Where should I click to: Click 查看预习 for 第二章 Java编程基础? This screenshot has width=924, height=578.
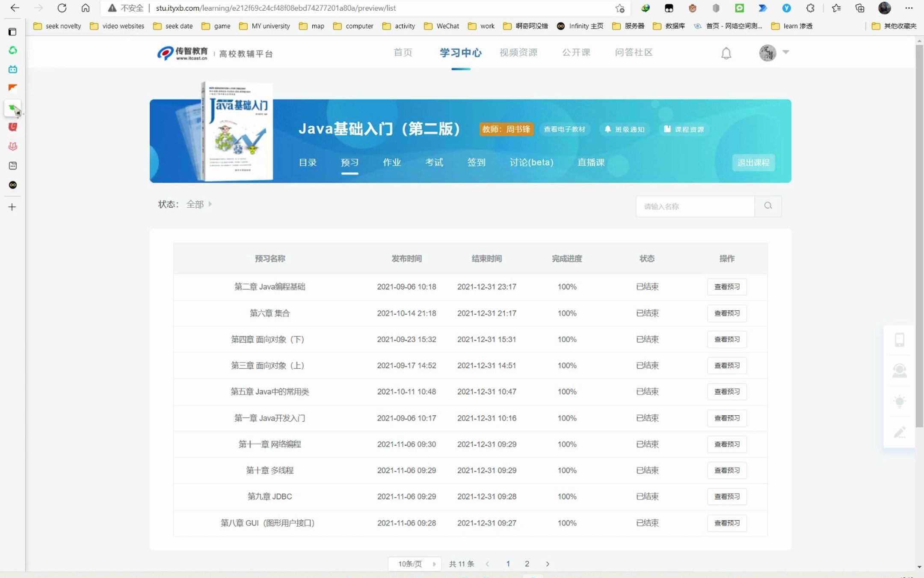[x=727, y=287]
